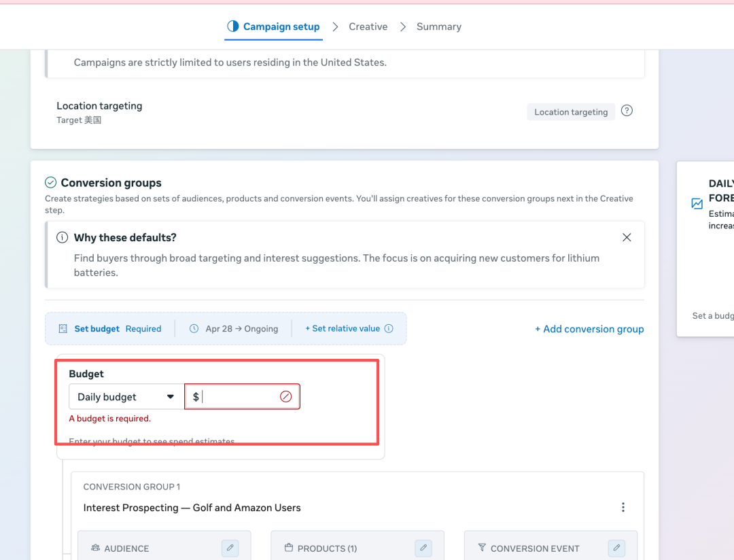Click Set relative value link
The height and width of the screenshot is (560, 734).
coord(343,329)
